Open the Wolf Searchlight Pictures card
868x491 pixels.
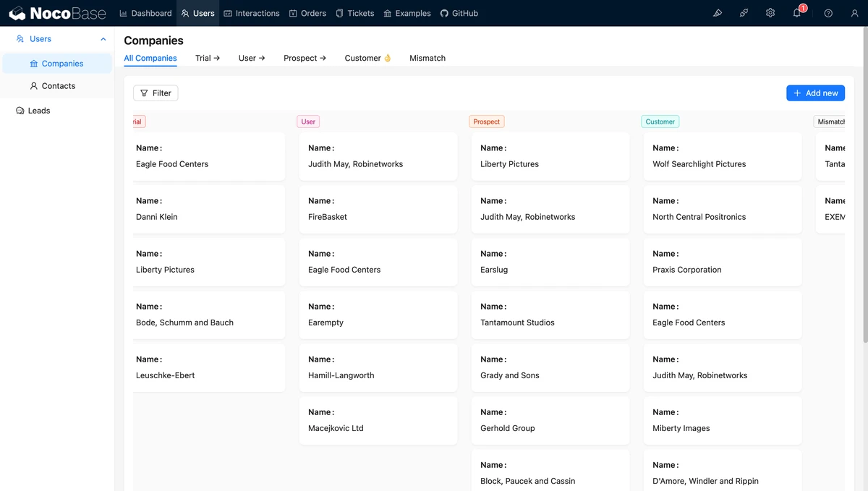722,156
